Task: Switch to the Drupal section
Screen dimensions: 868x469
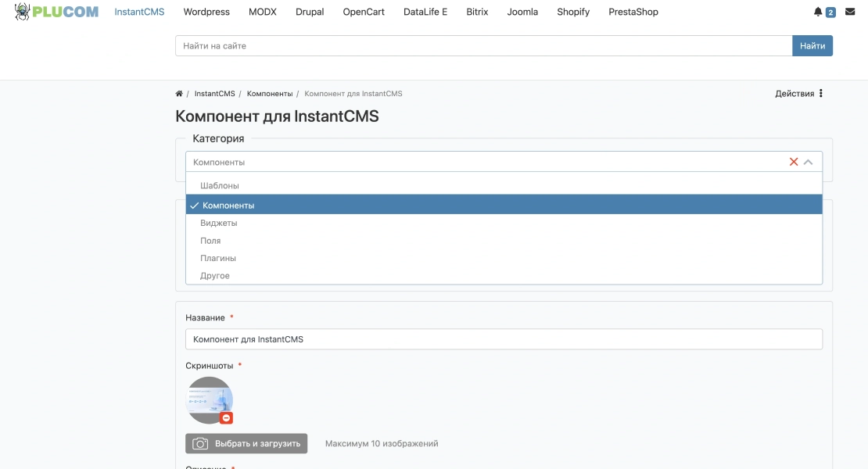Action: (310, 12)
